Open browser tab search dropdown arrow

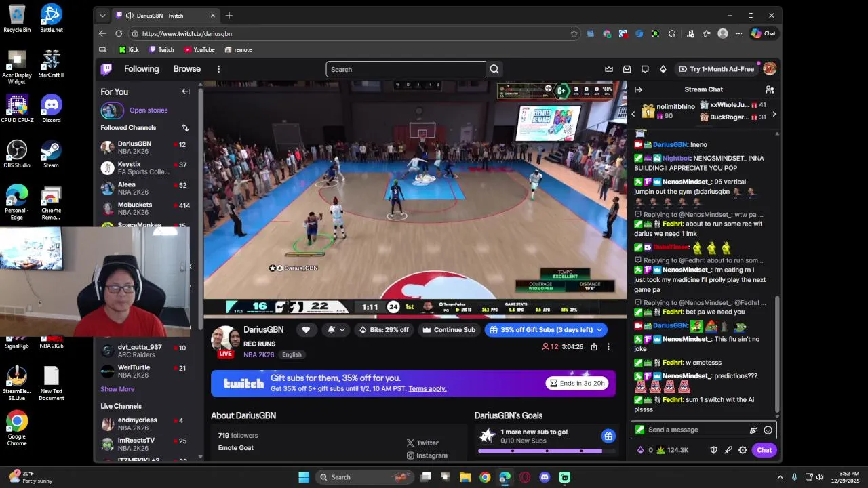tap(102, 16)
